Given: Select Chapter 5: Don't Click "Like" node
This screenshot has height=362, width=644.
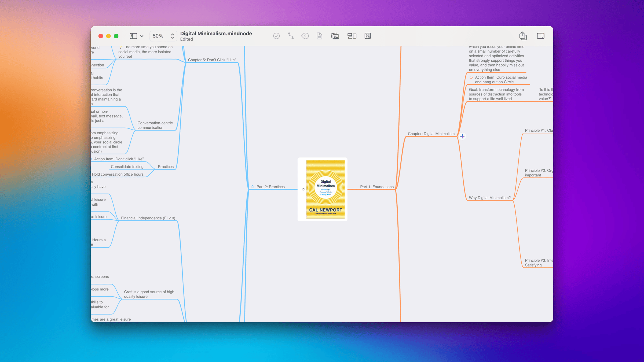Looking at the screenshot, I should click(212, 60).
